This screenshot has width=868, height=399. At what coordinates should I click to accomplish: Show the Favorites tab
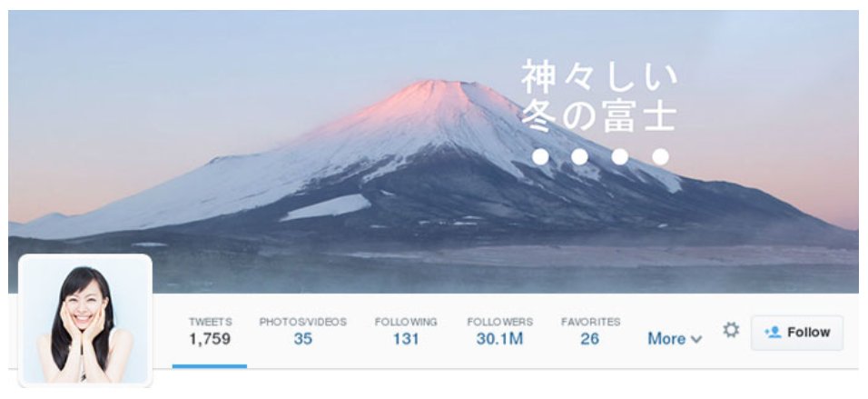tap(590, 332)
